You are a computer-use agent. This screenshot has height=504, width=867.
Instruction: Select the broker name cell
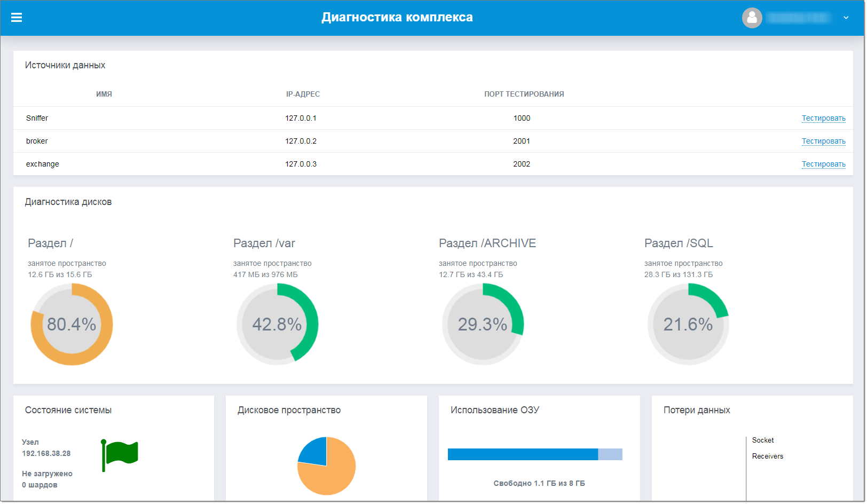click(37, 141)
